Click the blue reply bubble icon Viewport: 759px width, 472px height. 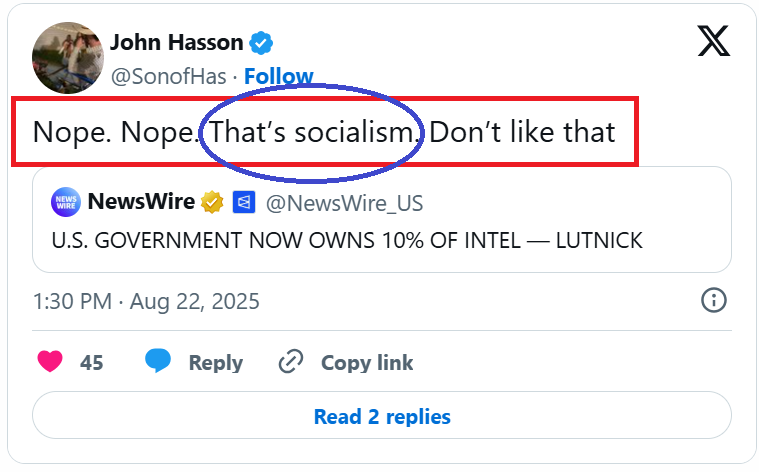pyautogui.click(x=158, y=362)
